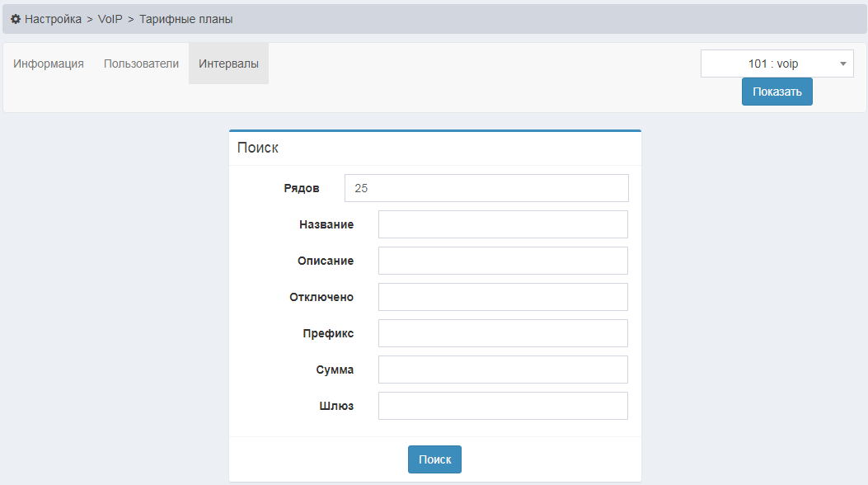
Task: Click the Префикс input field
Action: coord(503,333)
